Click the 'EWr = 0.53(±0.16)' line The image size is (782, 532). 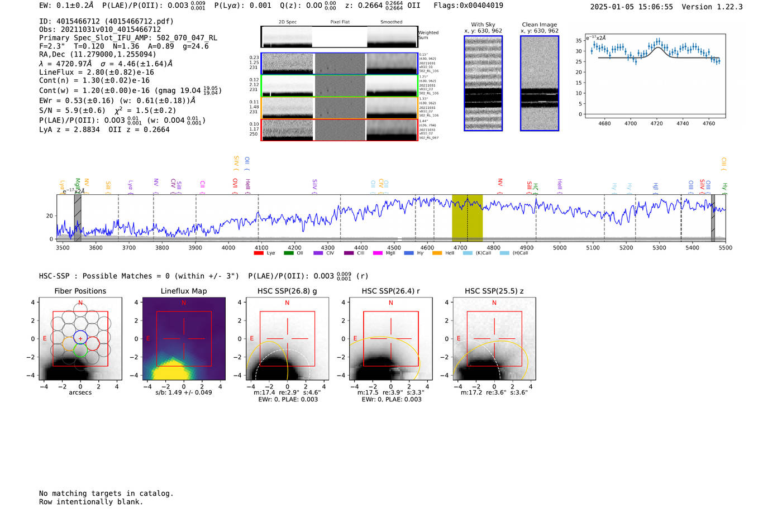pos(117,100)
